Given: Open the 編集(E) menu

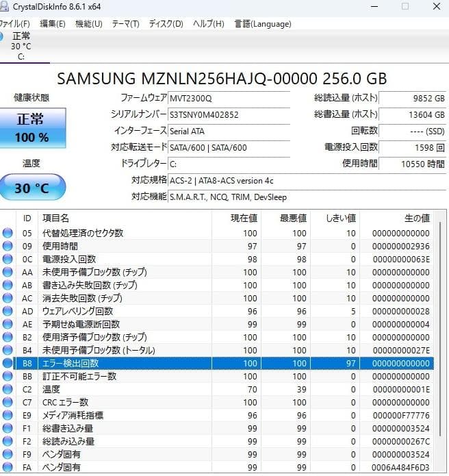Looking at the screenshot, I should 53,24.
